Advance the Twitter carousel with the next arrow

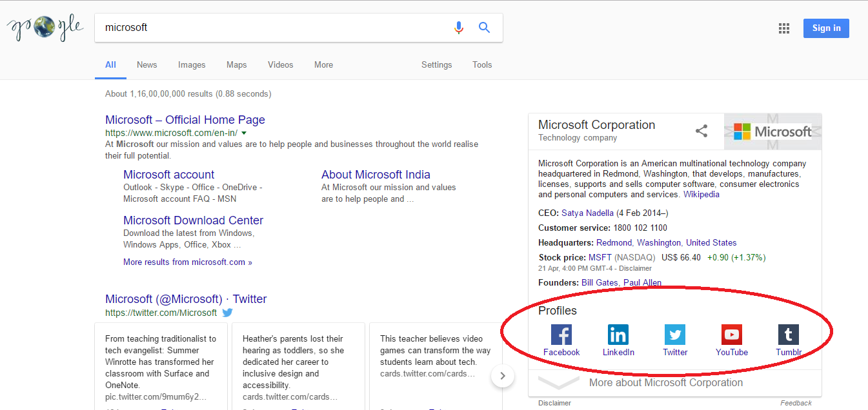(x=502, y=376)
